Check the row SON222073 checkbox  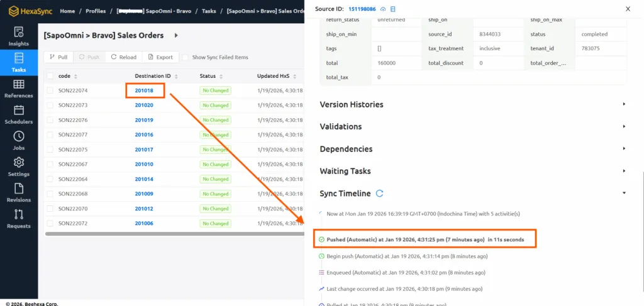tap(50, 105)
